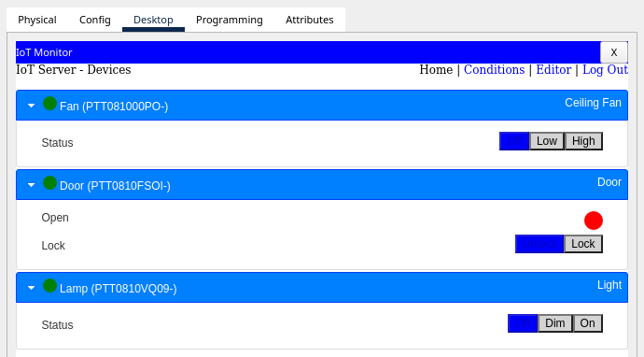
Task: Set the Lamp to Dim
Action: pos(555,323)
